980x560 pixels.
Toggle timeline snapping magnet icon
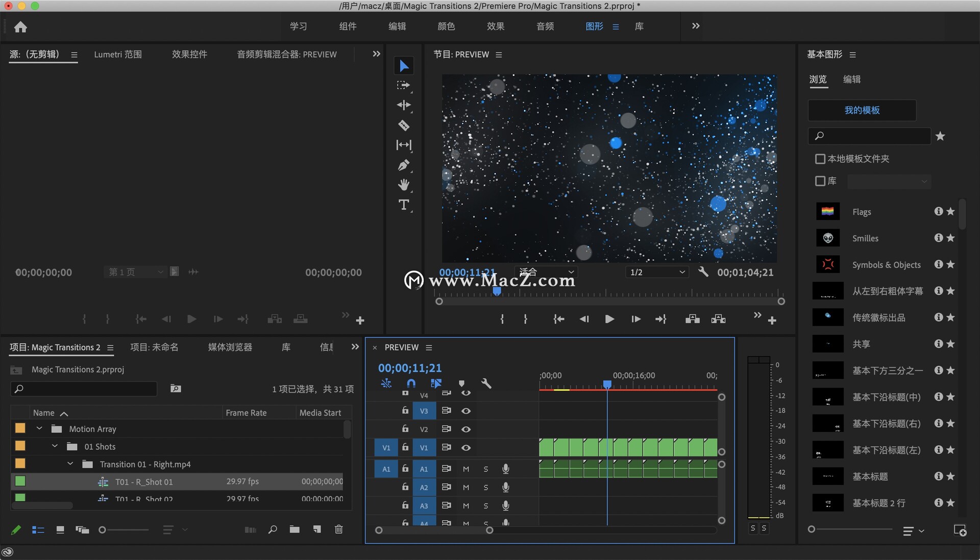coord(411,383)
